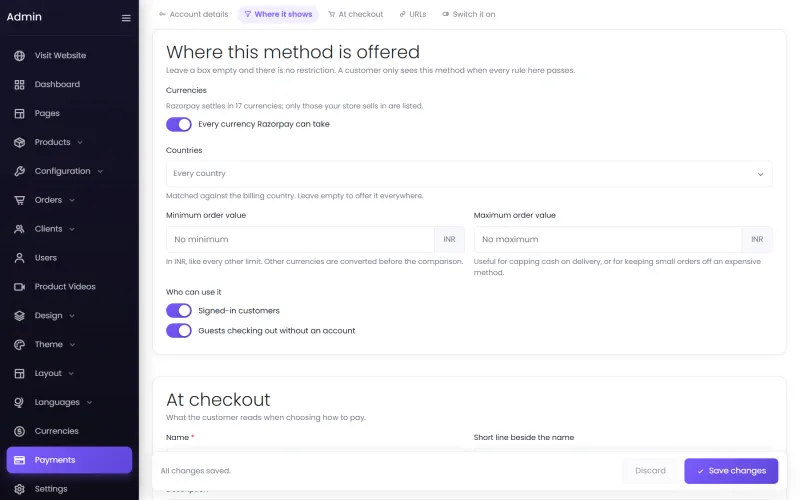This screenshot has width=800, height=500.
Task: Switch to the Account details tab
Action: point(194,14)
